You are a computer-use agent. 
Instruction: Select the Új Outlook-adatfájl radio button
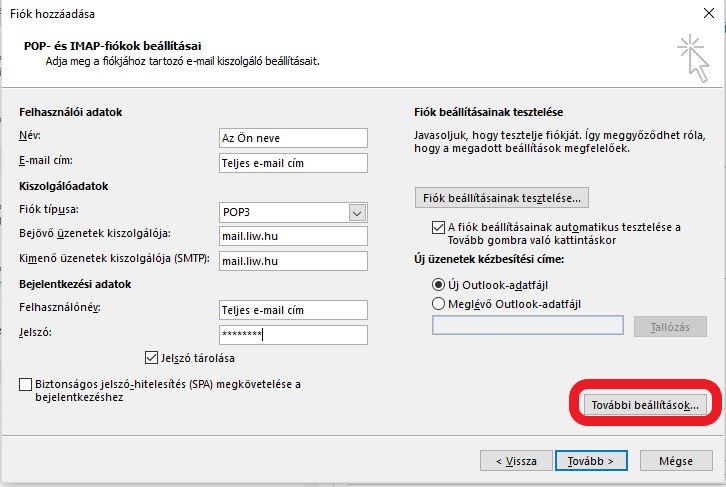(x=438, y=284)
